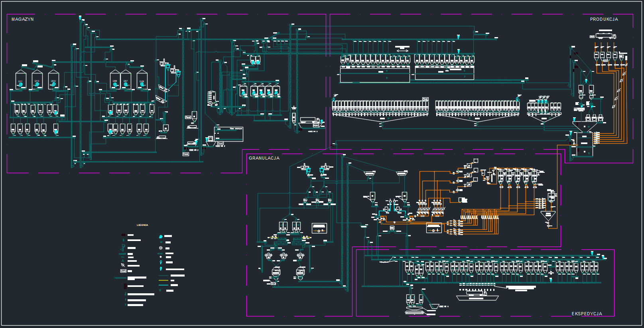Image resolution: width=644 pixels, height=328 pixels.
Task: Pick the D09 silo
Action: [53, 80]
